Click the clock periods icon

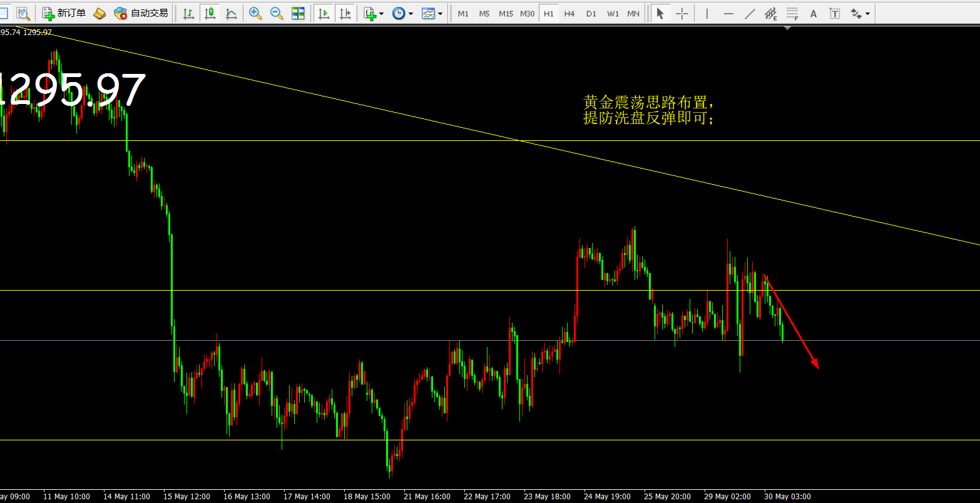399,13
